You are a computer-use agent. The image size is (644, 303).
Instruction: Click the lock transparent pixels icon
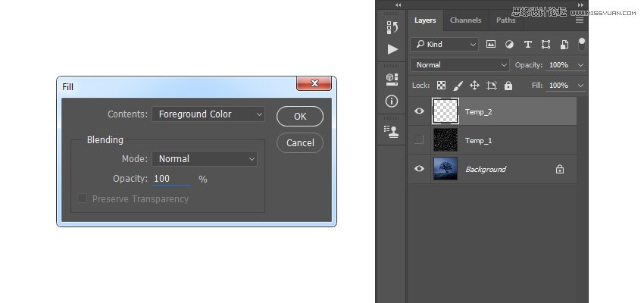point(441,86)
